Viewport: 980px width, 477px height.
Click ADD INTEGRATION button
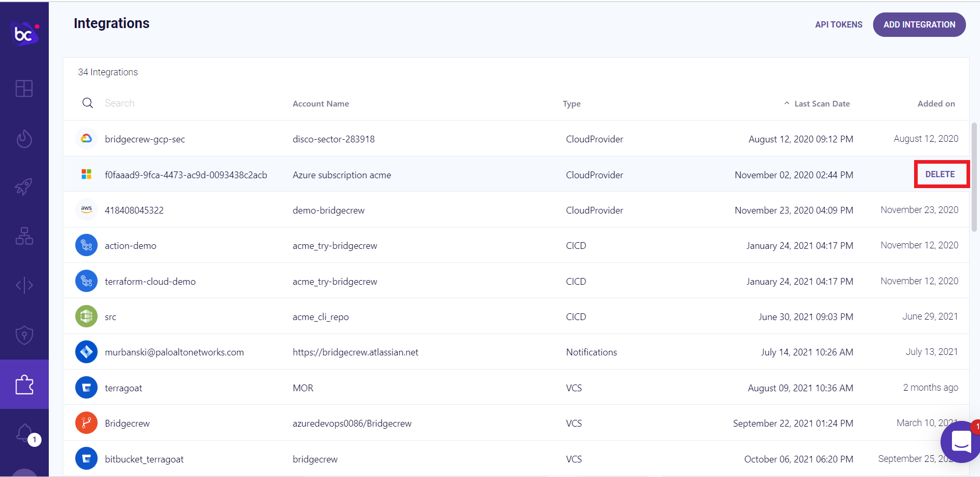919,24
